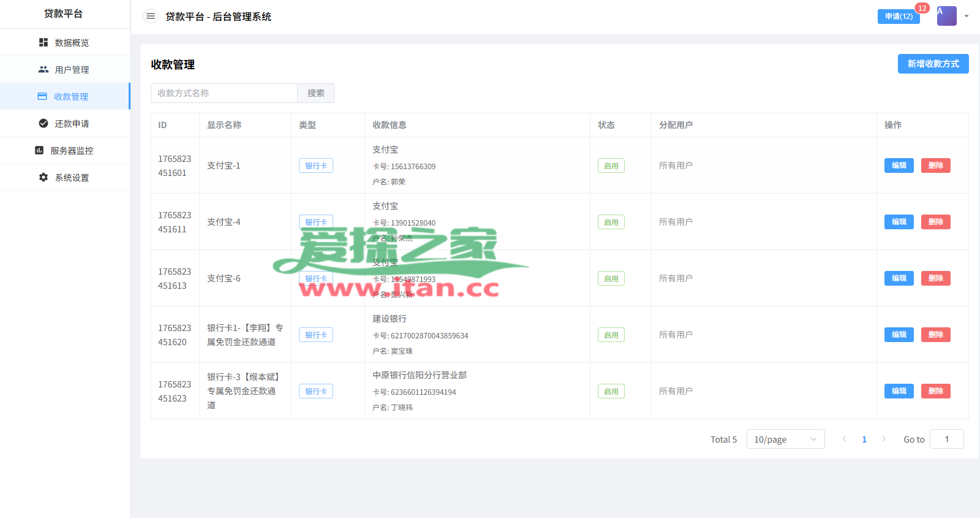Delete the 支付宝-6 payment row

pyautogui.click(x=935, y=278)
